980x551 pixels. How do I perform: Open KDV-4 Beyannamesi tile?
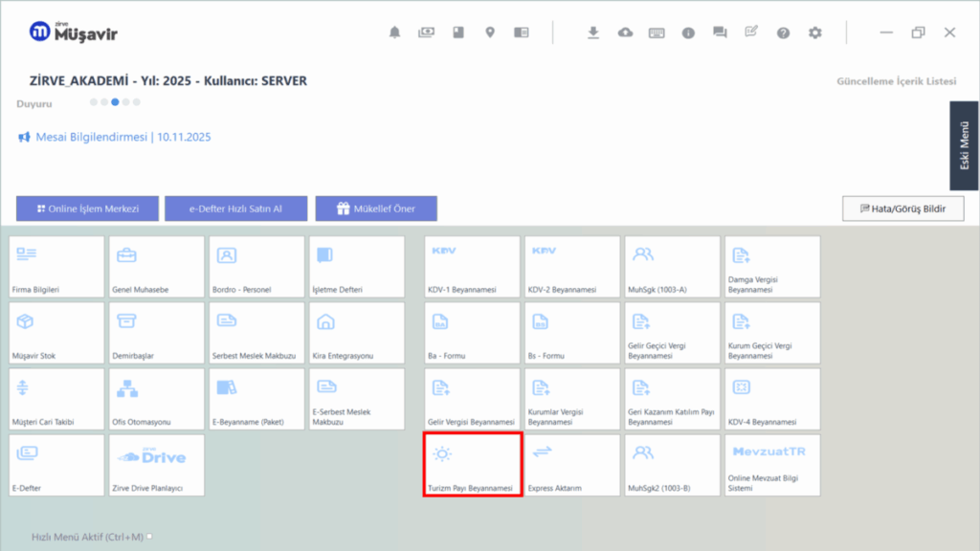point(772,399)
